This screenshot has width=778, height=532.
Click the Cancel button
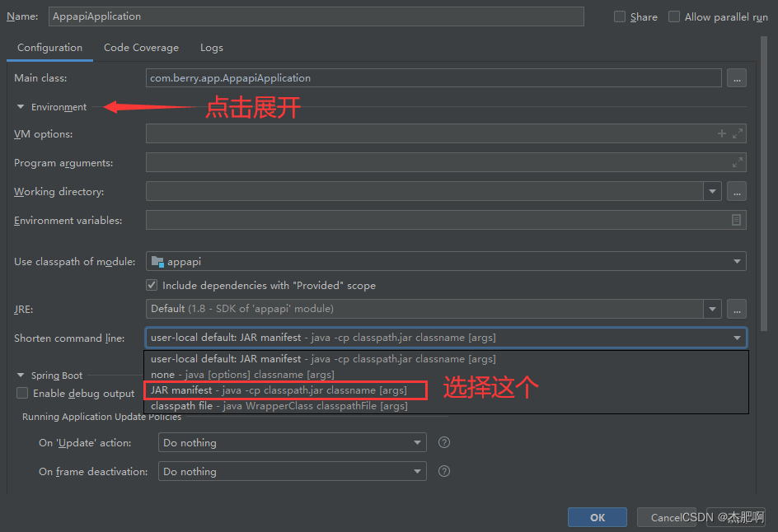(x=667, y=517)
